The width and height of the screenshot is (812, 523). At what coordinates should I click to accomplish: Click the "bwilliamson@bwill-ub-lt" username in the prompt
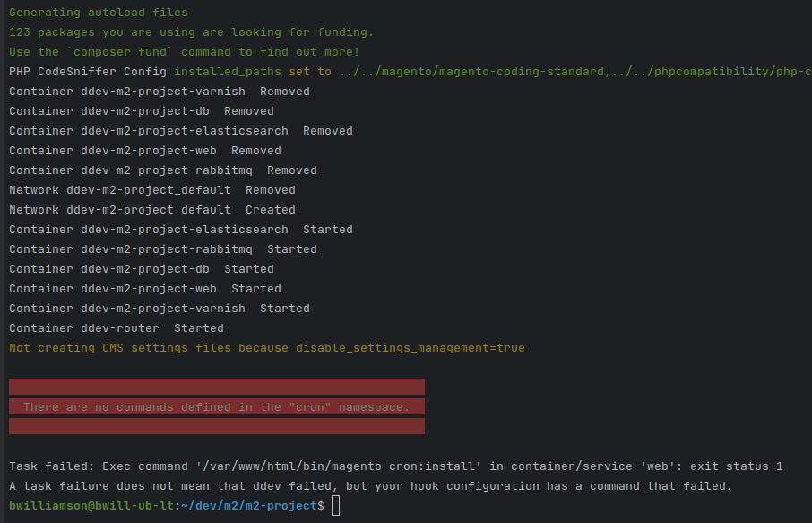pyautogui.click(x=91, y=506)
